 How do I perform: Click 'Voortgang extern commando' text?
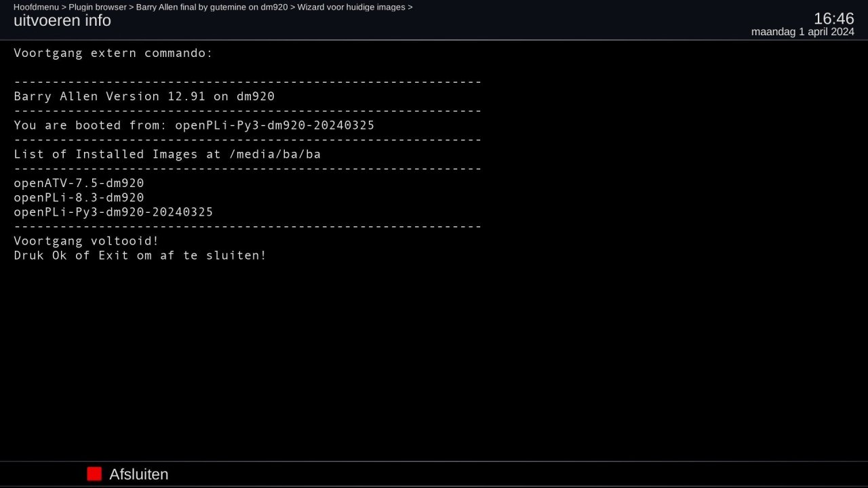coord(113,53)
